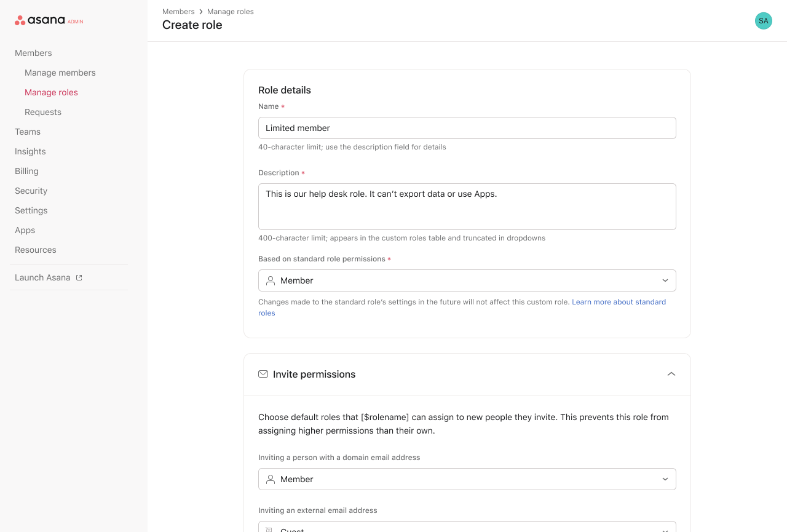Screen dimensions: 787x532
Task: Open the Insights page from sidebar
Action: tap(30, 151)
